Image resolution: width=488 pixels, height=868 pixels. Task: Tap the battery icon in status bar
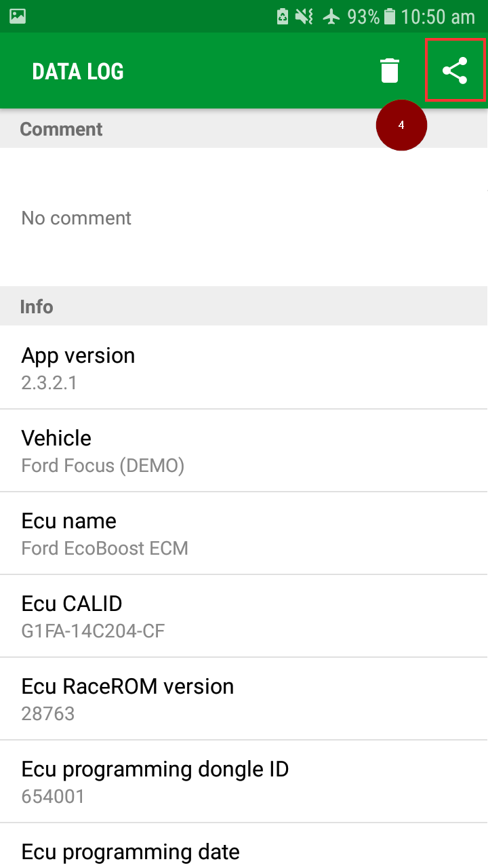point(390,16)
